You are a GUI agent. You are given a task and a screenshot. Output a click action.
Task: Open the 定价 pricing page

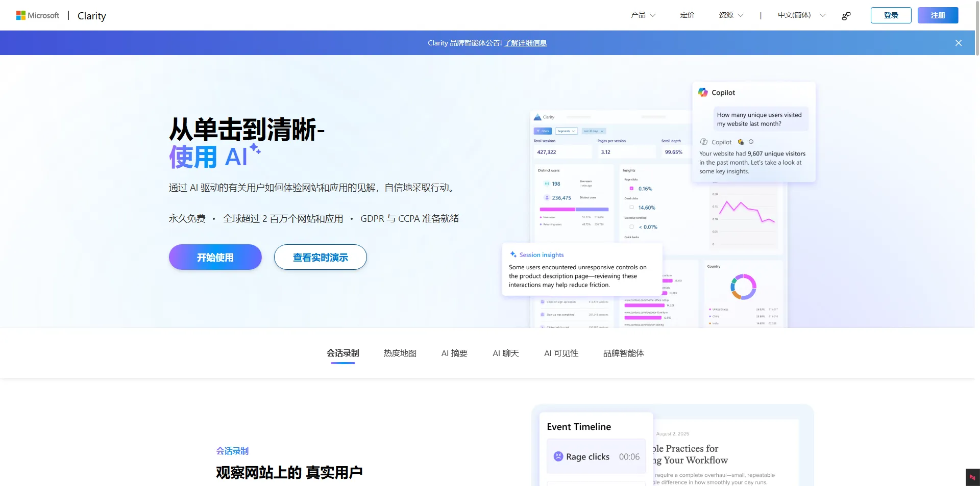pos(687,15)
